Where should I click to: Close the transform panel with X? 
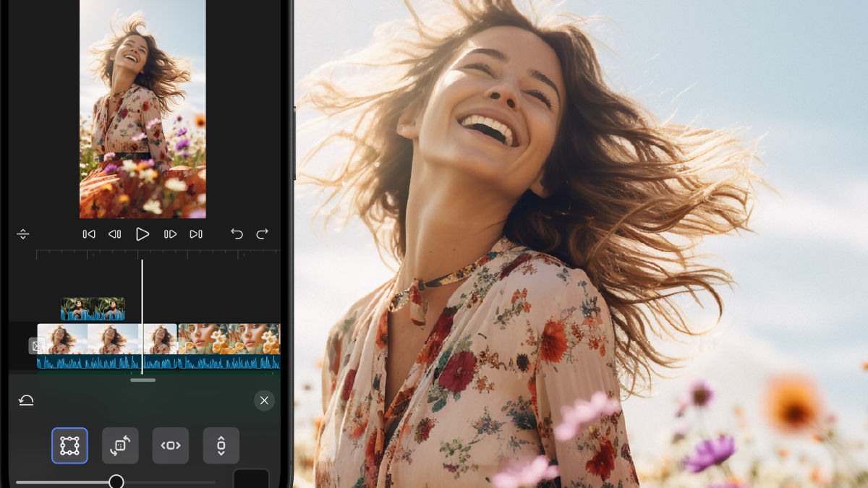click(264, 401)
